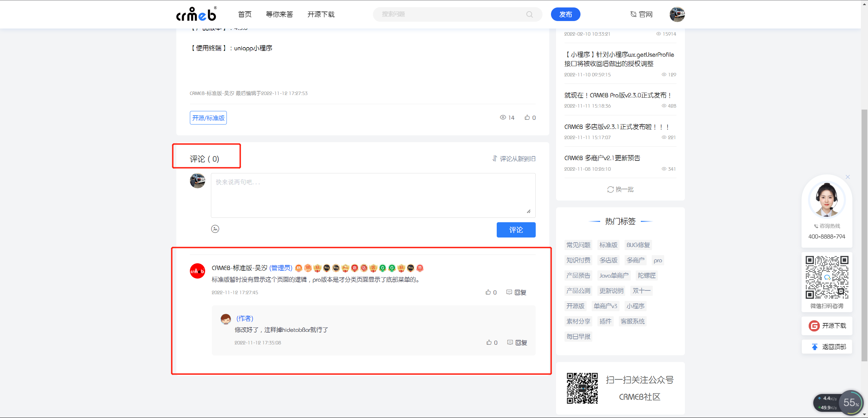Like the post with the thumbs-up icon
868x418 pixels.
(527, 117)
